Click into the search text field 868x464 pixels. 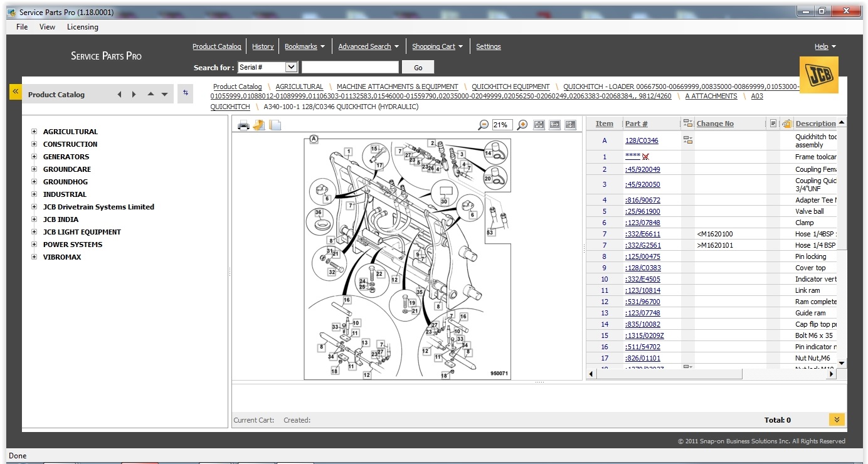tap(350, 67)
